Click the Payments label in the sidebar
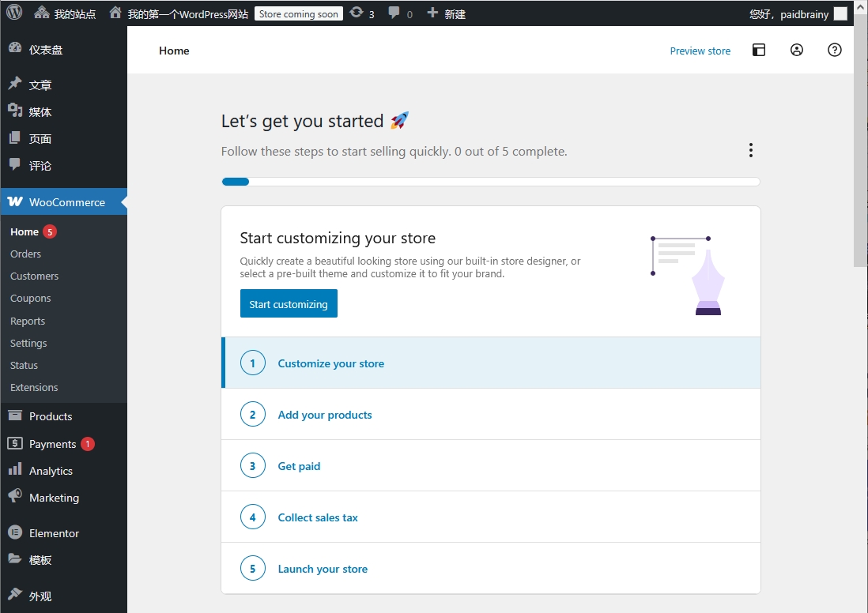This screenshot has height=613, width=868. point(52,444)
